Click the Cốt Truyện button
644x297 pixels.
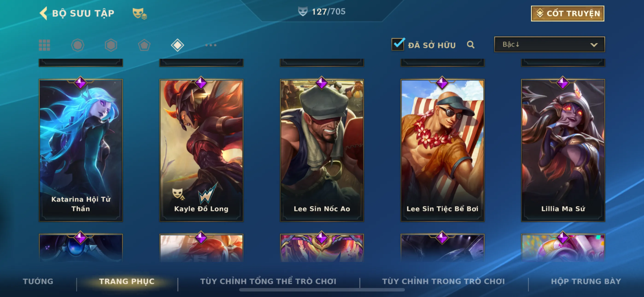(x=568, y=14)
